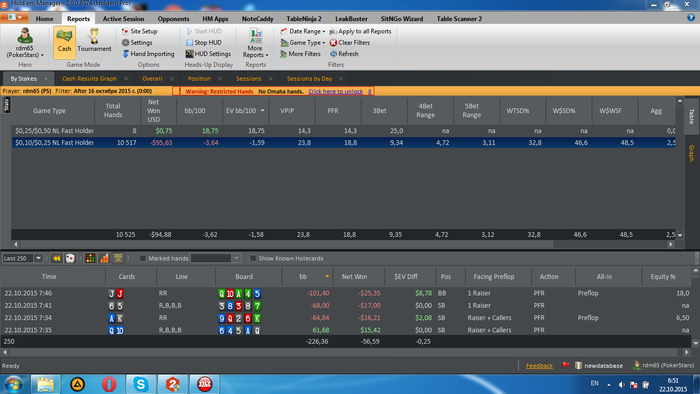Open EV bb/100 column dropdown arrow
Screen dimensions: 700x394
tap(262, 111)
